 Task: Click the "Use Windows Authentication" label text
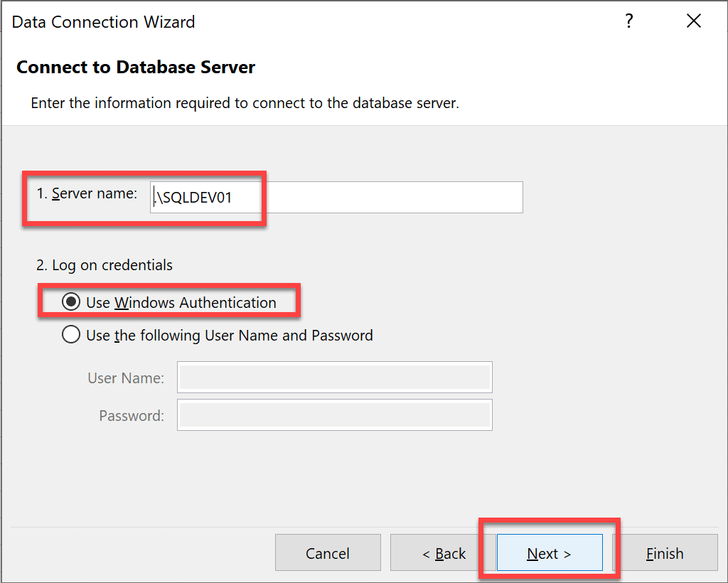[181, 302]
